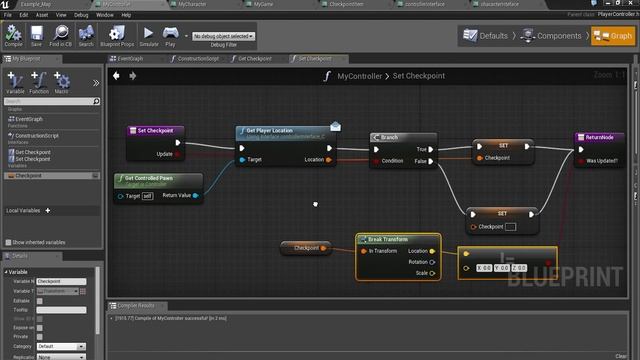The image size is (640, 360).
Task: Expand more options chevron in My Blueprint
Action: coord(96,83)
